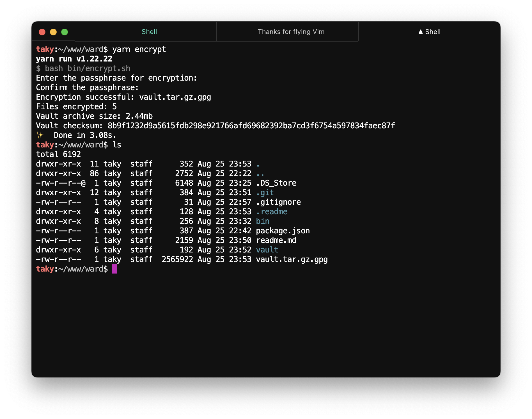Screen dimensions: 532x419
Task: Switch to the first Shell tab
Action: pos(149,32)
